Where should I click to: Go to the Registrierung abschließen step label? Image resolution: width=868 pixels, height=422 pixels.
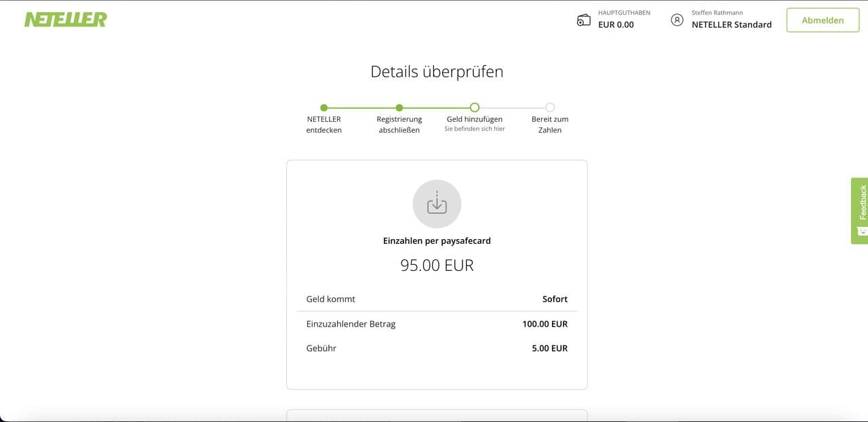tap(399, 125)
